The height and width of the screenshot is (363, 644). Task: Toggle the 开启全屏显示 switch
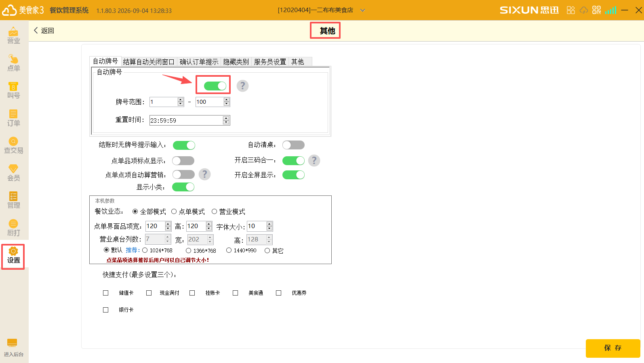(293, 175)
